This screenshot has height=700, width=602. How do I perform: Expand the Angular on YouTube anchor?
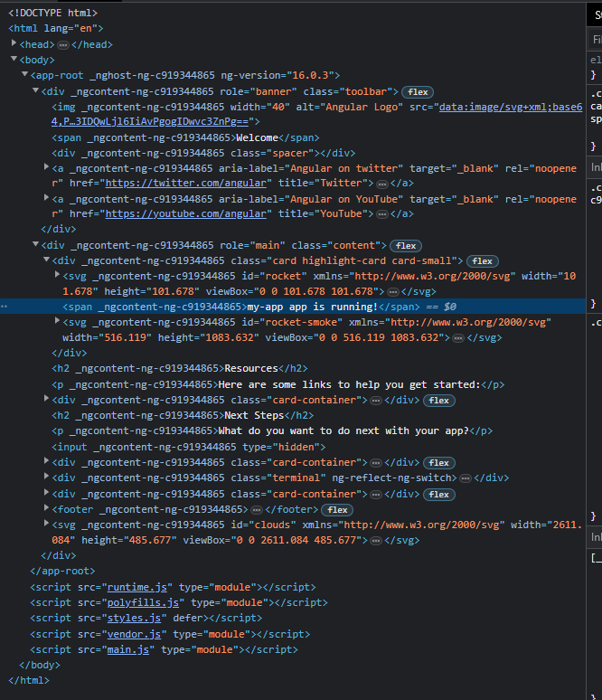pos(46,198)
